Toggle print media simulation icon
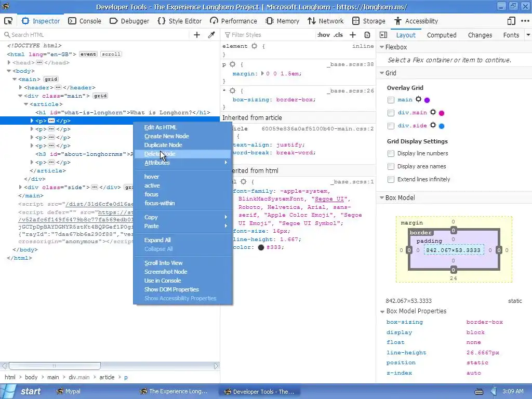 coord(367,35)
